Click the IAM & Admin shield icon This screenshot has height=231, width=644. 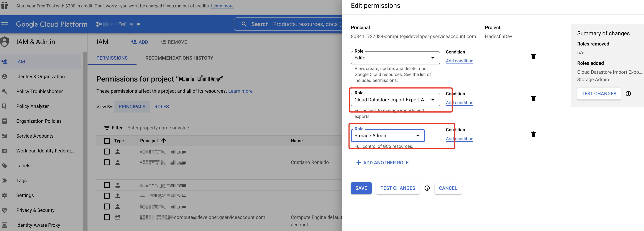click(5, 42)
